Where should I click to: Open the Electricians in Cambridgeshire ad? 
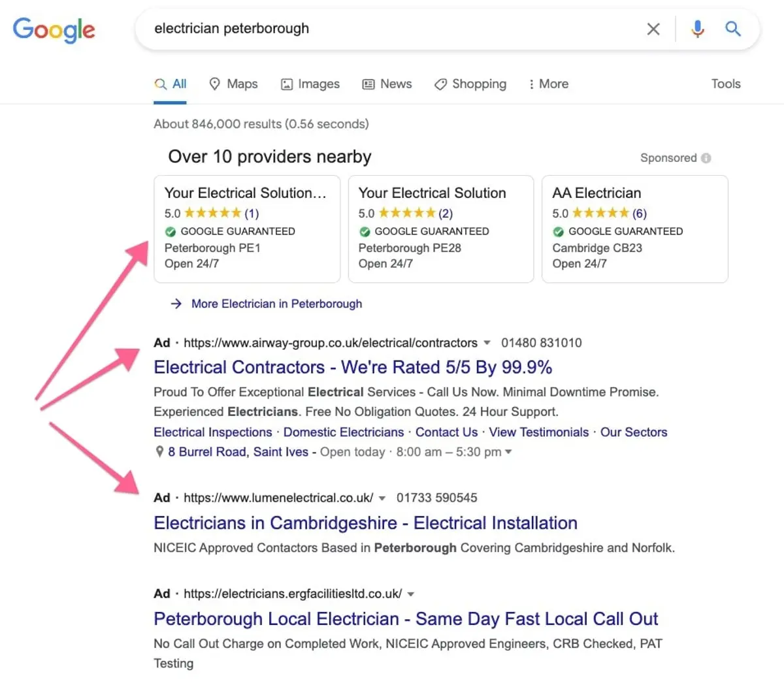(x=365, y=522)
